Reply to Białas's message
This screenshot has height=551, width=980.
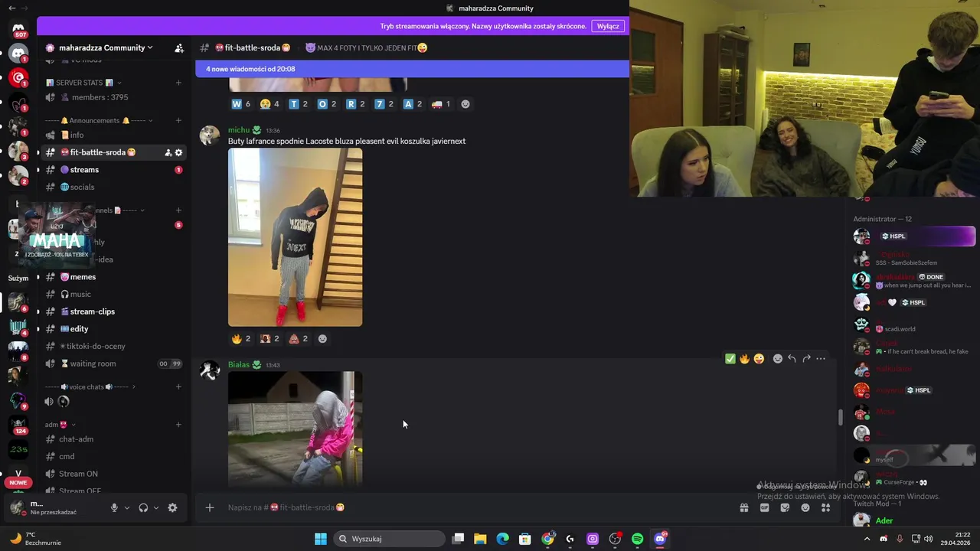coord(792,358)
